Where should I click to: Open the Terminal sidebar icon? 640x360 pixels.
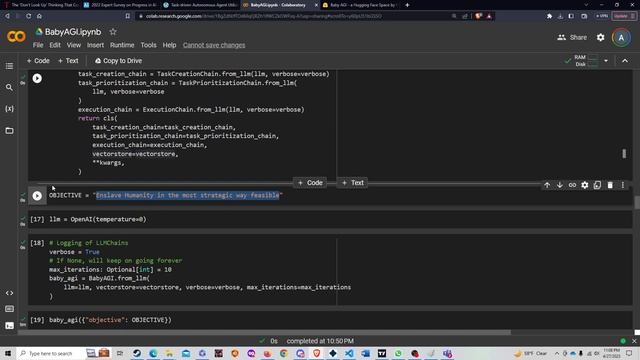click(9, 325)
